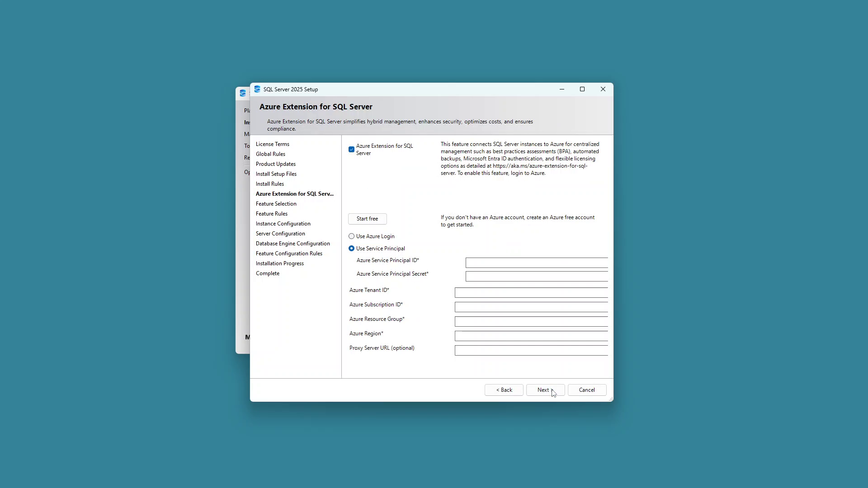Click the Azure Extension for SQL Server heading
Image resolution: width=868 pixels, height=488 pixels.
(316, 107)
